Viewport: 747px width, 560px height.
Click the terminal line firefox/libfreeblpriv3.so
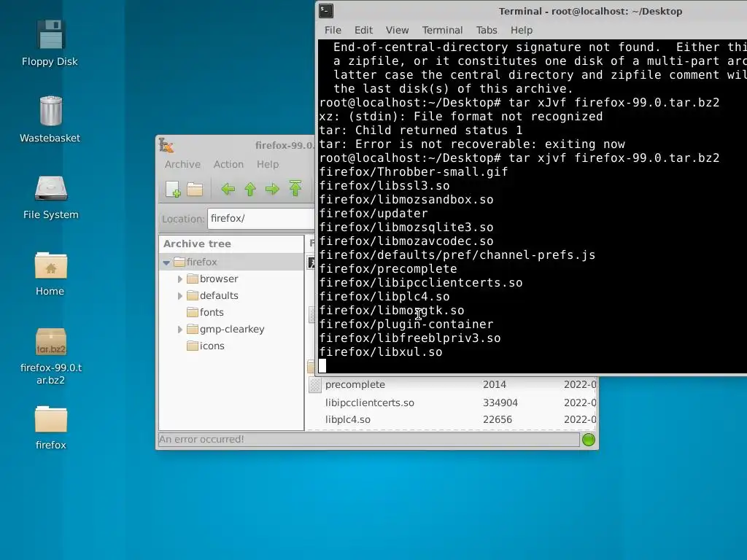410,338
